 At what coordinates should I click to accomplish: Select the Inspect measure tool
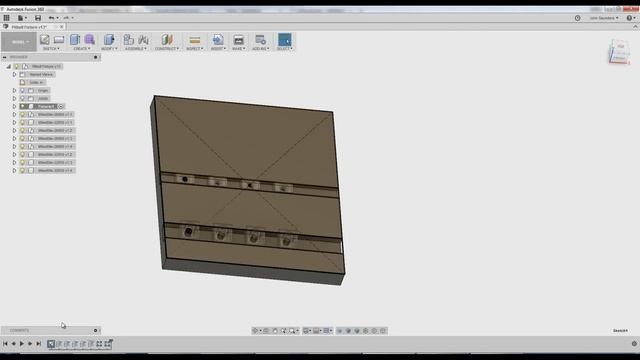pyautogui.click(x=195, y=40)
